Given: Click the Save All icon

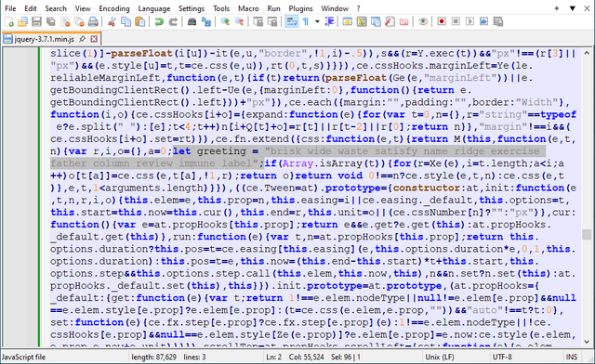Looking at the screenshot, I should point(50,22).
